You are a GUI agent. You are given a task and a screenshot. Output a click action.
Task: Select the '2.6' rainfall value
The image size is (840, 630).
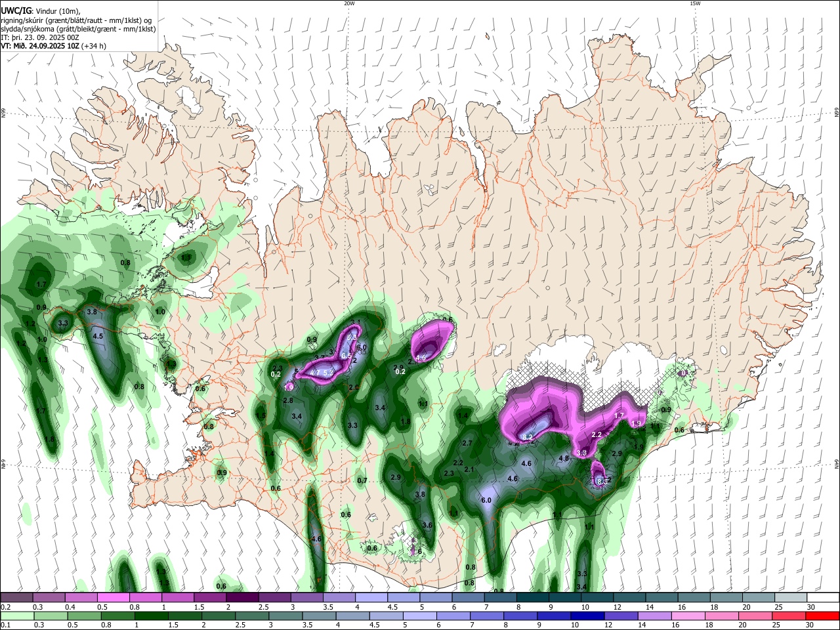(354, 388)
